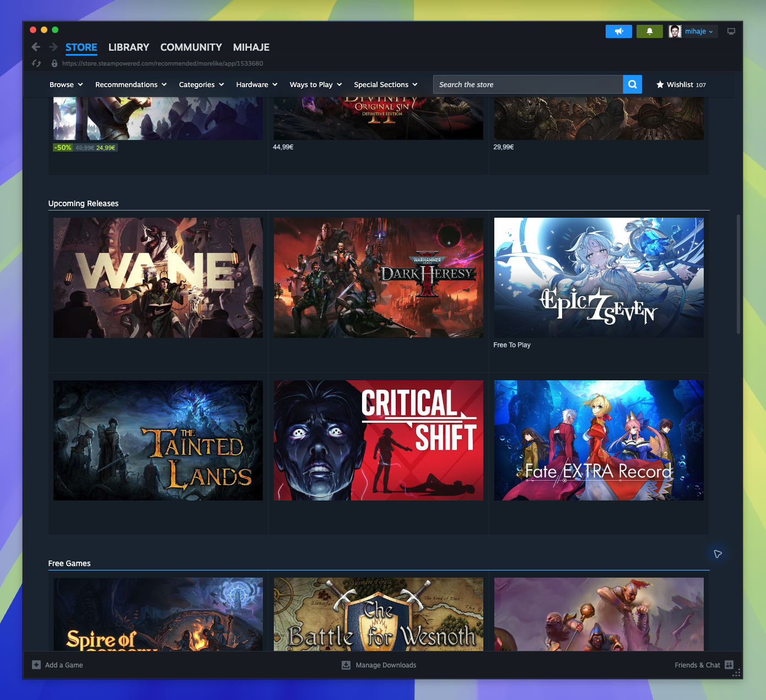The image size is (766, 700).
Task: Expand the Special Sections dropdown
Action: pyautogui.click(x=386, y=84)
